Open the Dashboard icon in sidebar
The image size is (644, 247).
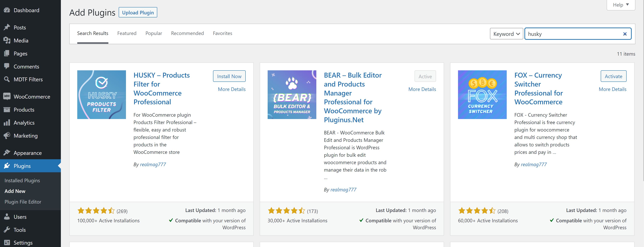click(7, 10)
